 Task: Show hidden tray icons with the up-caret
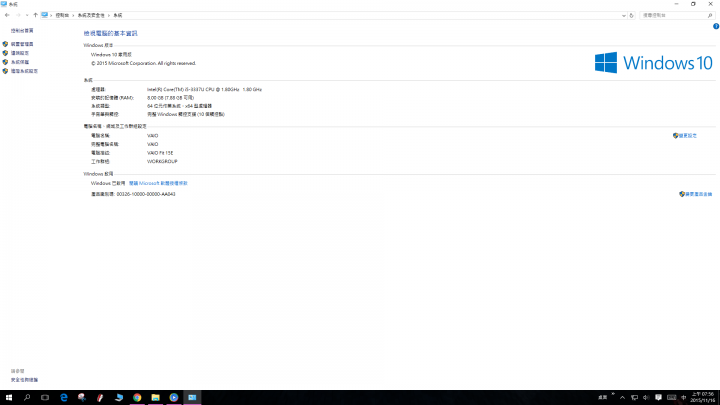coord(622,398)
